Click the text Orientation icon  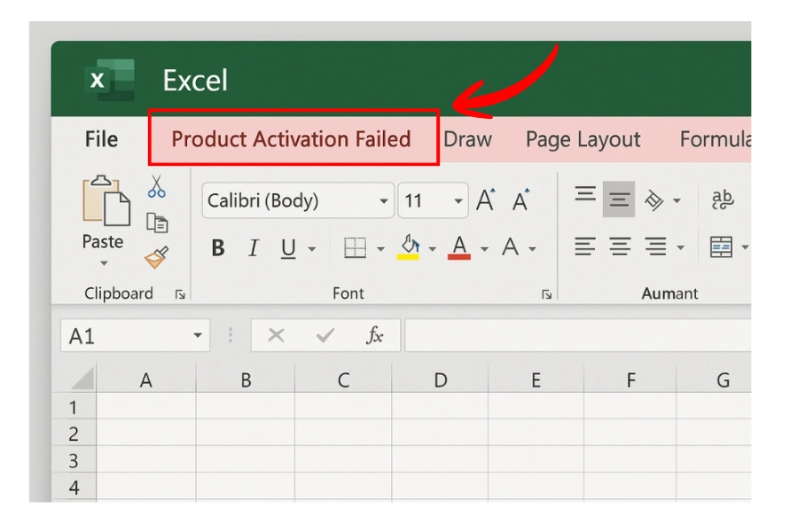pos(654,199)
